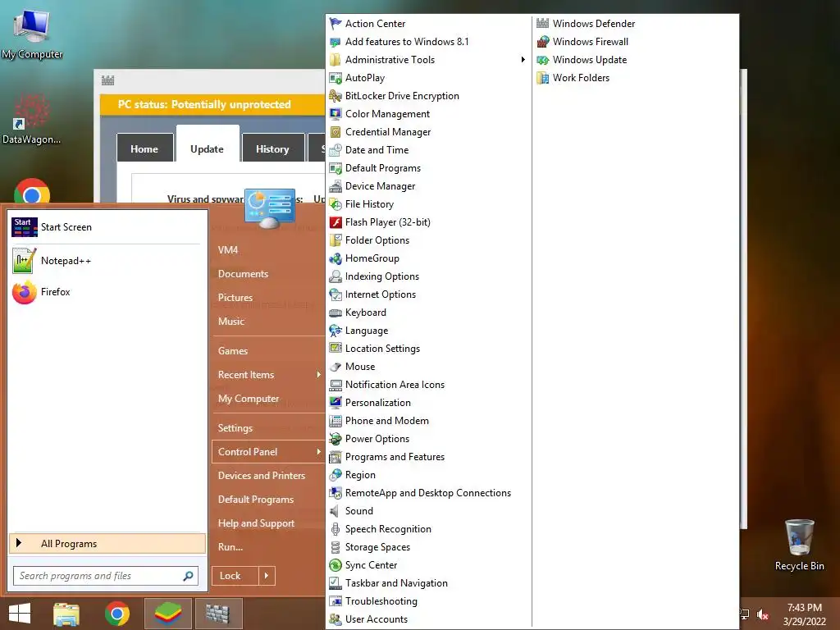Screen dimensions: 840x630
Task: Open Start Screen tile icon
Action: point(24,227)
